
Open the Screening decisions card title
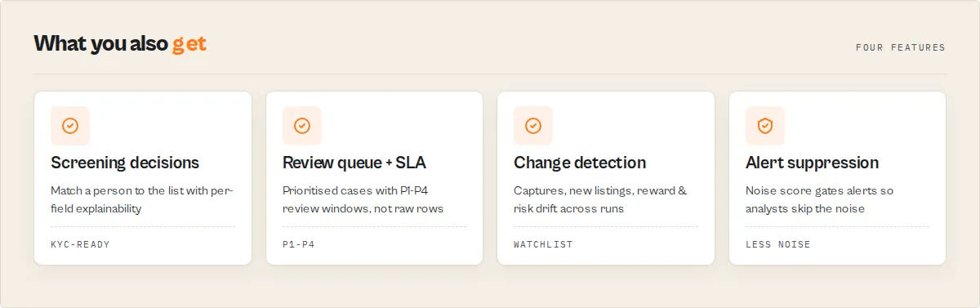(x=125, y=163)
